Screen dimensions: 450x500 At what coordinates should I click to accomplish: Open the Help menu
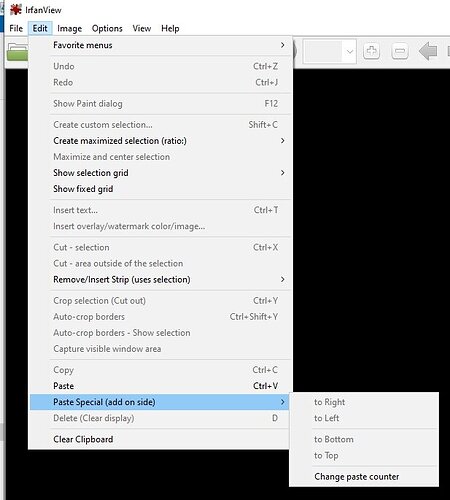click(170, 28)
